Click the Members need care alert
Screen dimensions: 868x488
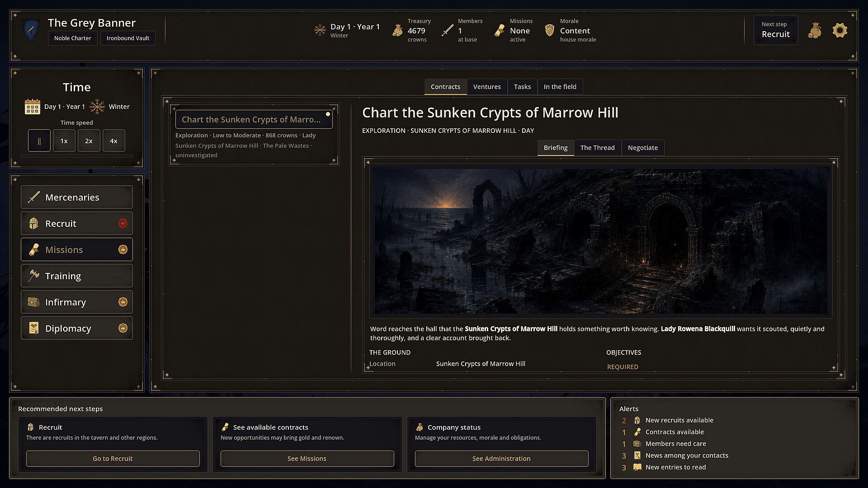pyautogui.click(x=675, y=444)
